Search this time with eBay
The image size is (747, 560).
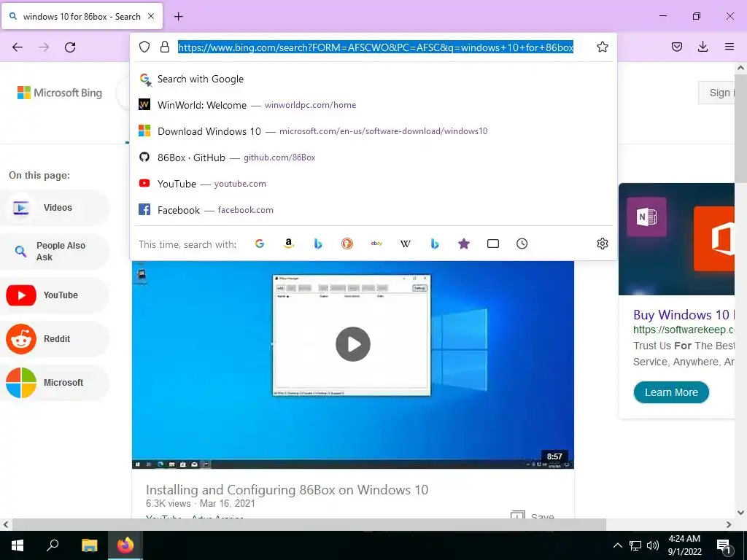pos(376,244)
